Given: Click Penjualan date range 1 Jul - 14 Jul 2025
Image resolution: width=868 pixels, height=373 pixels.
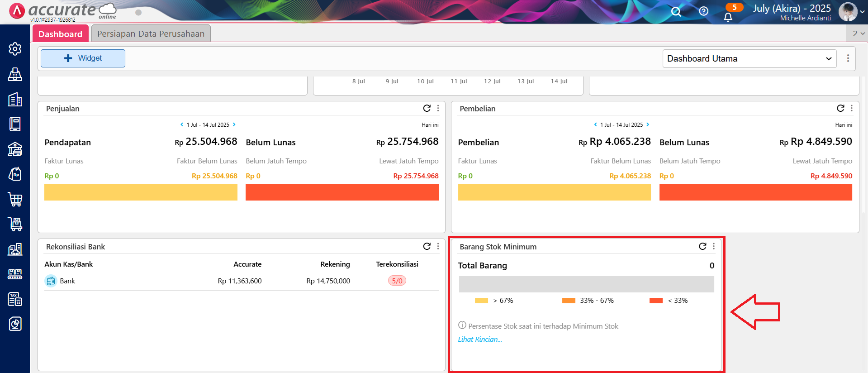Looking at the screenshot, I should point(208,124).
